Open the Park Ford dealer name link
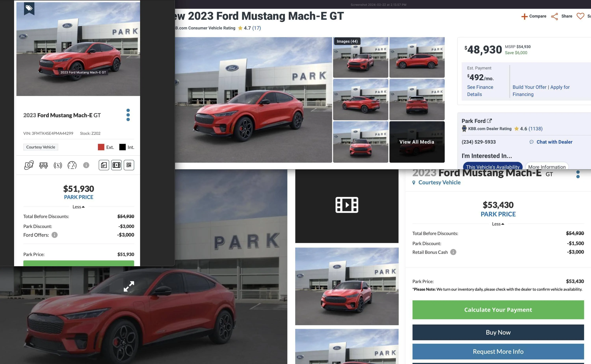 (x=473, y=121)
